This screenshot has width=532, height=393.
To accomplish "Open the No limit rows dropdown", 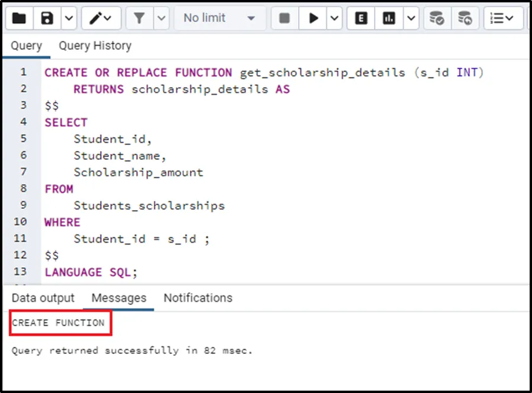I will tap(219, 18).
